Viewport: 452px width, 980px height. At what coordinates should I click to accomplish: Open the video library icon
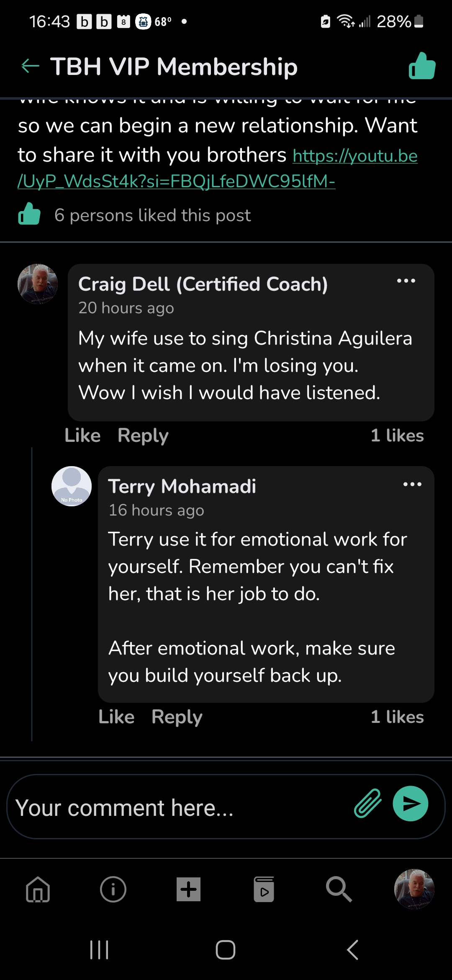click(264, 889)
